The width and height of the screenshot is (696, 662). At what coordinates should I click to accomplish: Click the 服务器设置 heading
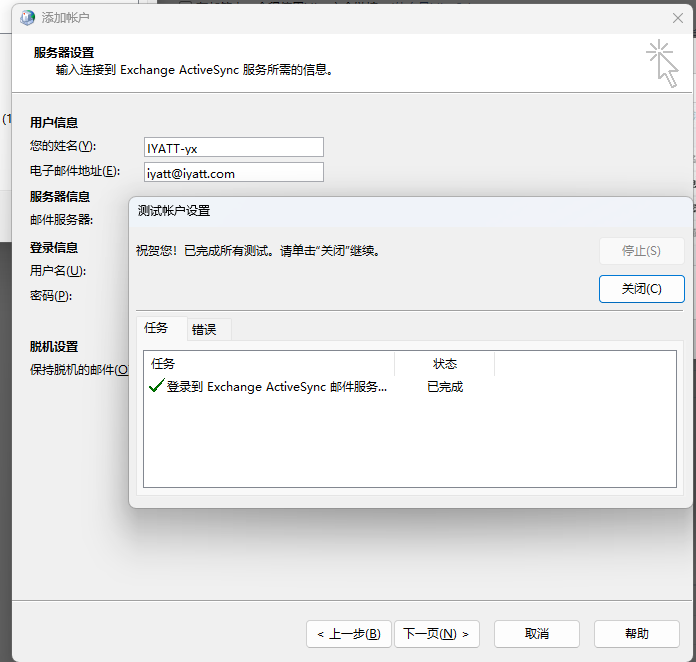pos(64,53)
